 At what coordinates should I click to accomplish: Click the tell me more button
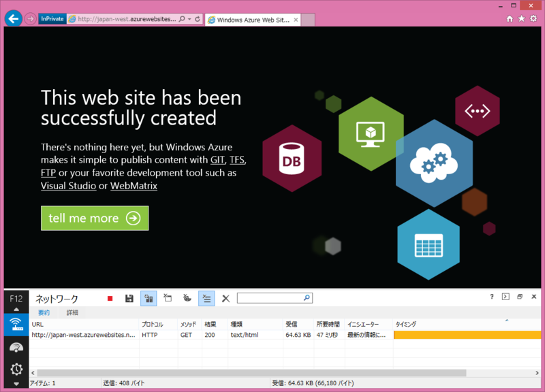(95, 218)
